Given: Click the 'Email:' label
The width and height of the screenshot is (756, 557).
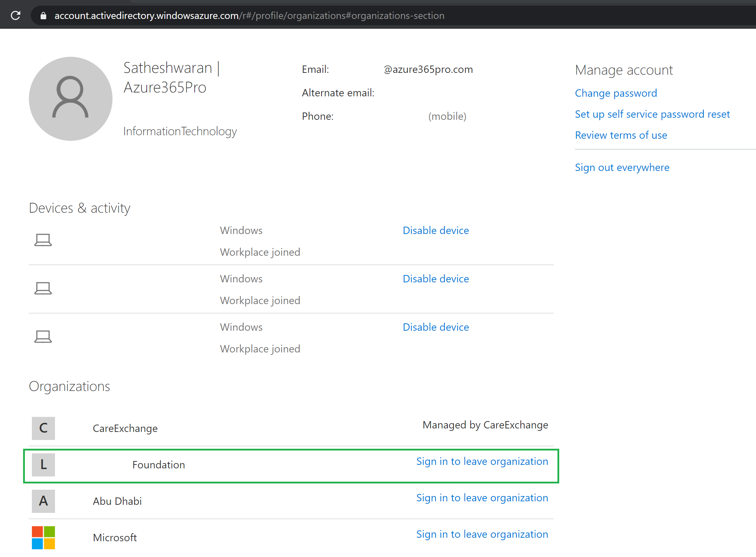Looking at the screenshot, I should 315,69.
